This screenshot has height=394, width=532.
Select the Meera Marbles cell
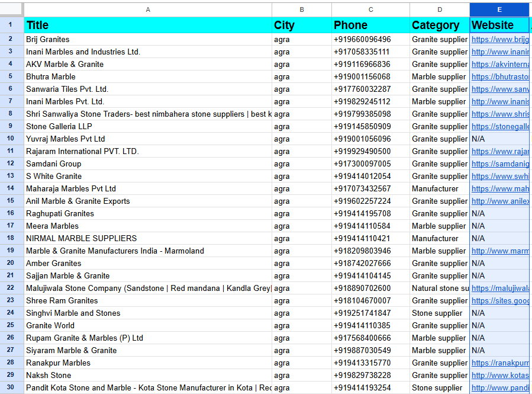coord(148,226)
